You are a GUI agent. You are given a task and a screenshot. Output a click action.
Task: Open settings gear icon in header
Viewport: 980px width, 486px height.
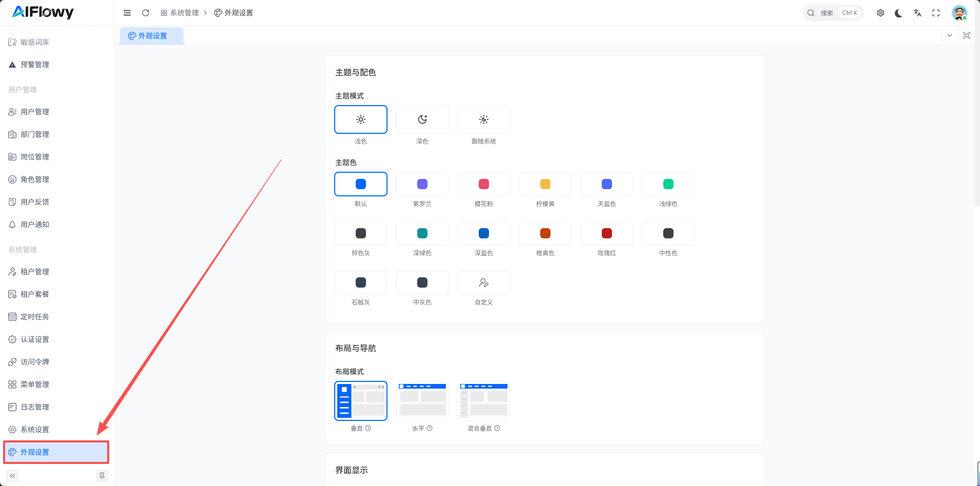[881, 13]
